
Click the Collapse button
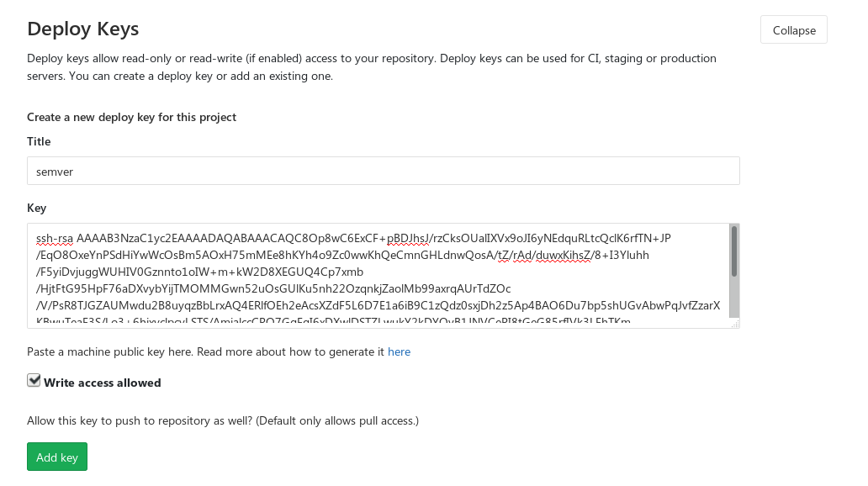click(x=793, y=29)
